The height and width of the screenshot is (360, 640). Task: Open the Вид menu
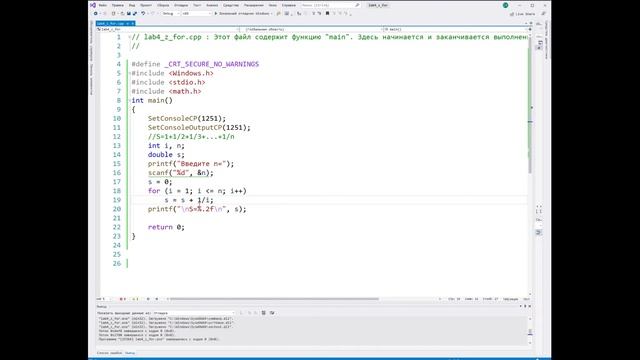[x=132, y=5]
